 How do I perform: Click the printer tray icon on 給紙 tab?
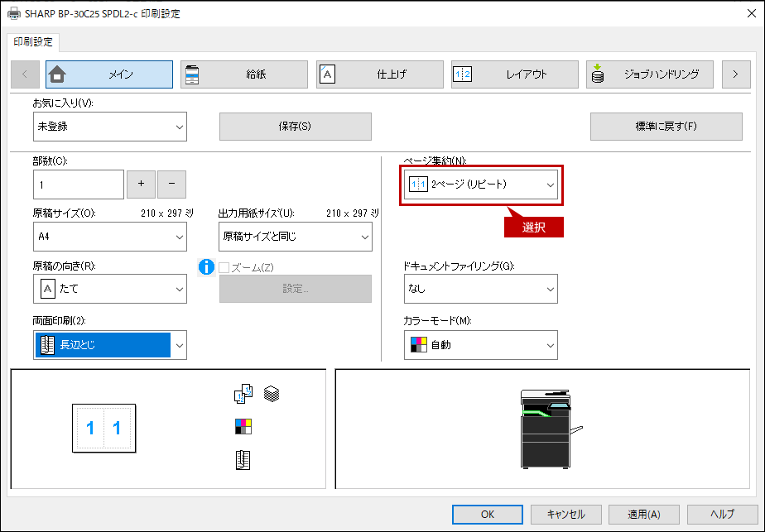(192, 74)
